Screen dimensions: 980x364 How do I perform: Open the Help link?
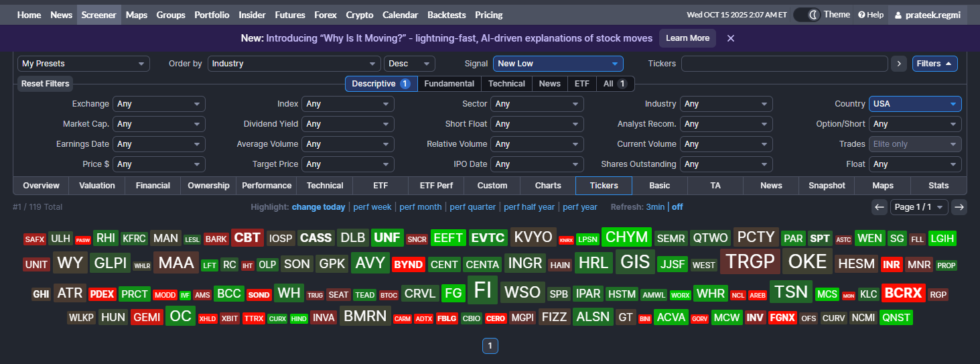pos(871,15)
